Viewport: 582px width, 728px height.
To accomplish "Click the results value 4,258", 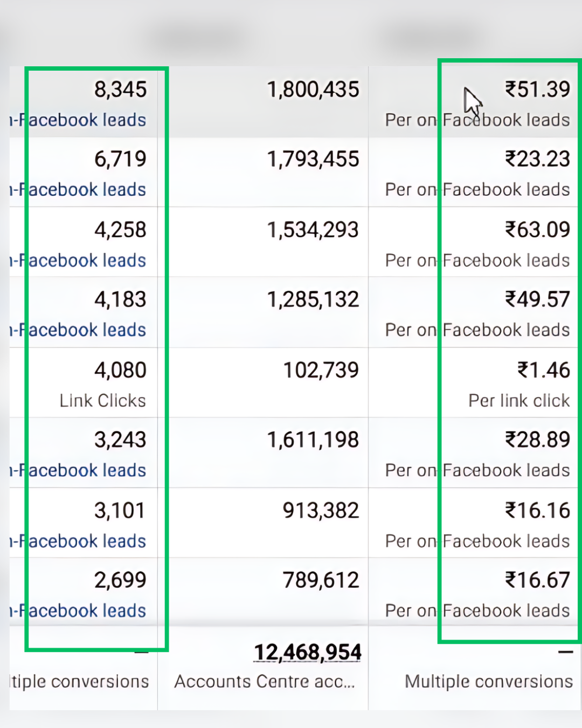I will pyautogui.click(x=120, y=230).
